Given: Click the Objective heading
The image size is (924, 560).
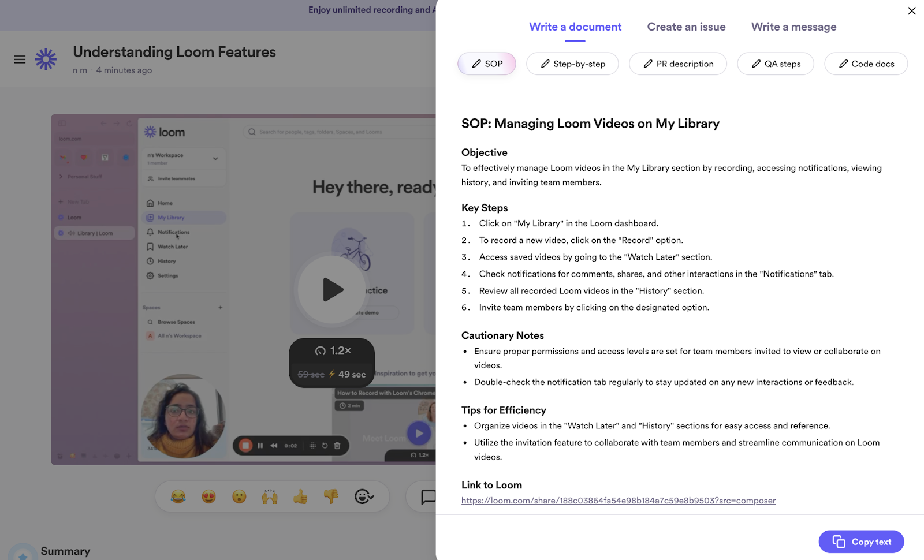Looking at the screenshot, I should click(485, 152).
